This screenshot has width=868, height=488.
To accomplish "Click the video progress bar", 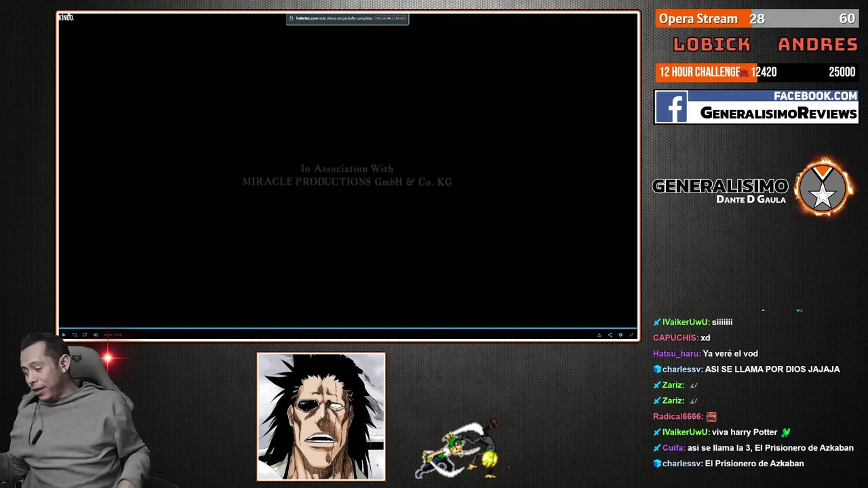I will click(347, 328).
